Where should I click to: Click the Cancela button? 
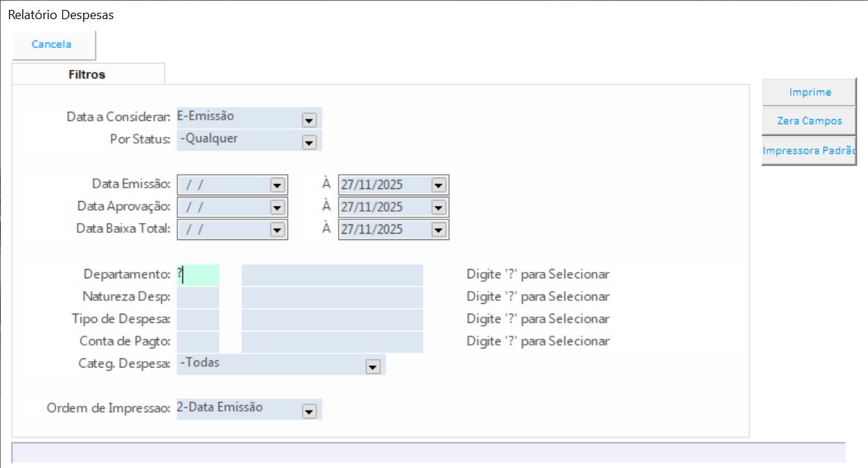52,45
